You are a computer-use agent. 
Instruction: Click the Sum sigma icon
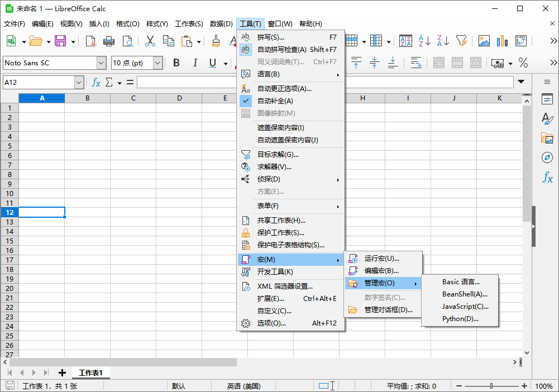pyautogui.click(x=109, y=82)
